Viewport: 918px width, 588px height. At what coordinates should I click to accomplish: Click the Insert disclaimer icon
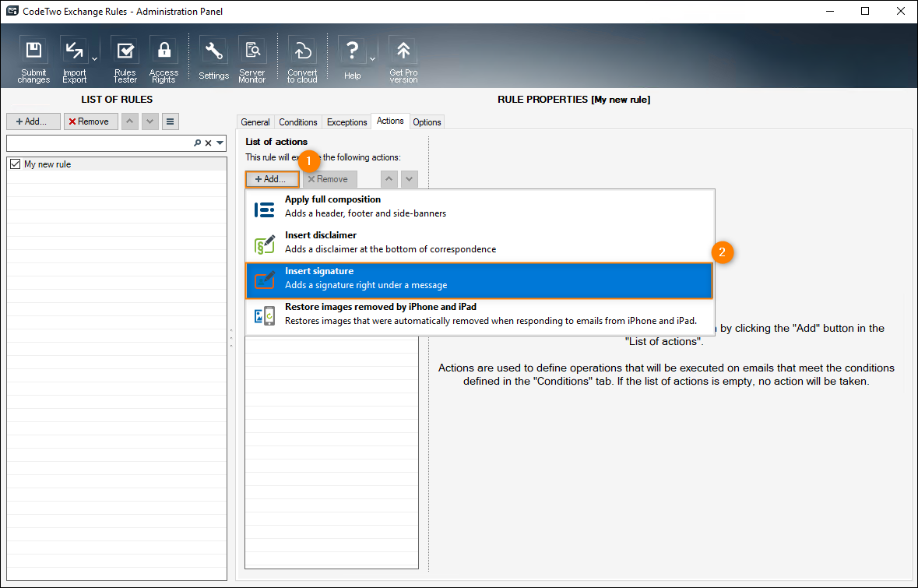pos(264,245)
